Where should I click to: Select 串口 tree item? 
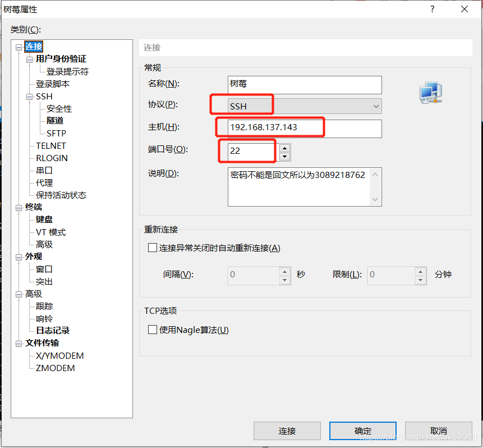click(44, 170)
